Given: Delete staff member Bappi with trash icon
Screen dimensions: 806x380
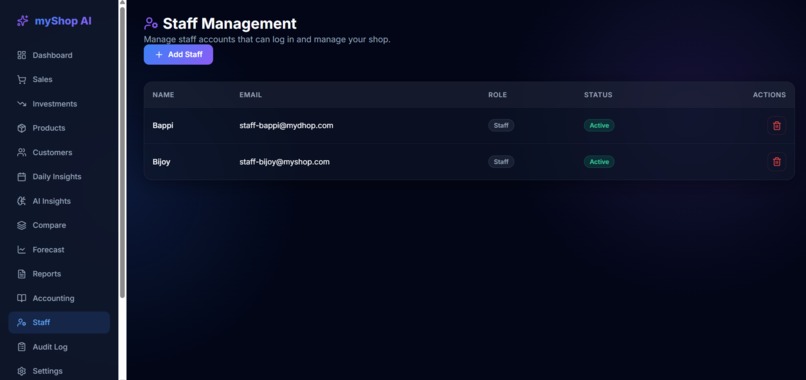Looking at the screenshot, I should pos(777,125).
